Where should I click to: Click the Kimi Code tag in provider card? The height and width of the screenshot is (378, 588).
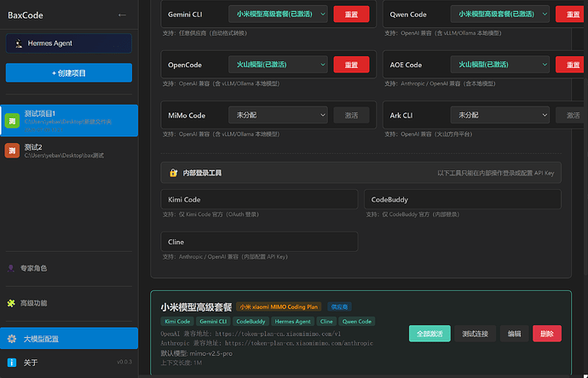tap(177, 322)
